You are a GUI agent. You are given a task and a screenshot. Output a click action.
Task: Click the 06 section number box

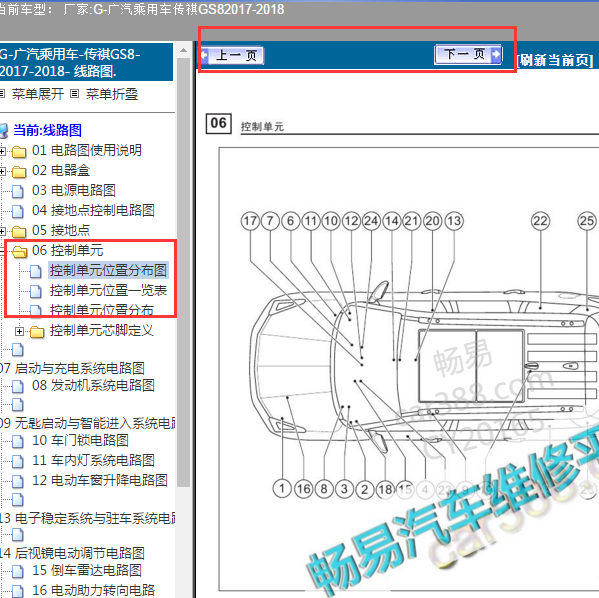click(219, 123)
